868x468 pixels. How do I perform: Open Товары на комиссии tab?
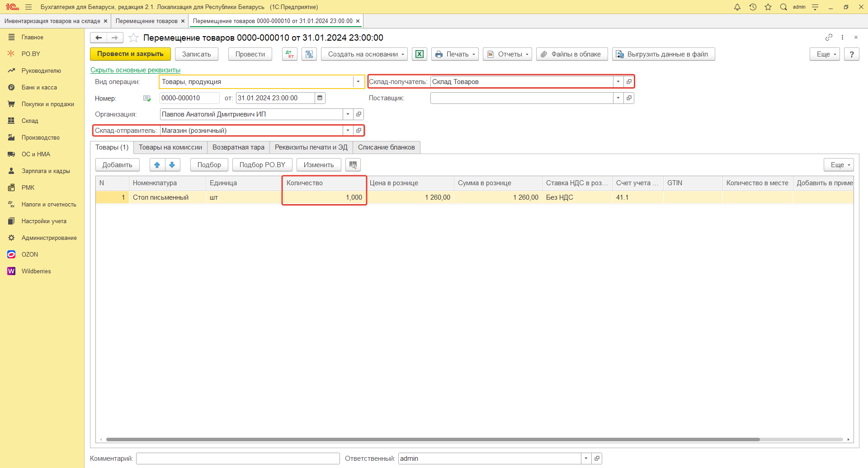coord(170,147)
